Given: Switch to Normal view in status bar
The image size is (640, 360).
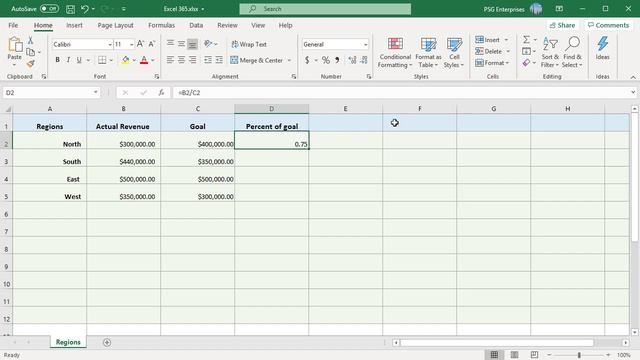Looking at the screenshot, I should (494, 355).
